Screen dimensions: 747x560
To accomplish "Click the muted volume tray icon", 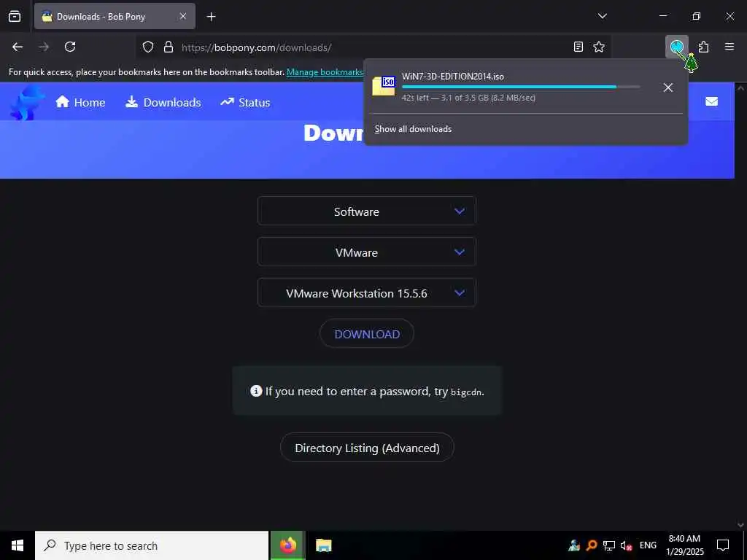I will point(626,545).
